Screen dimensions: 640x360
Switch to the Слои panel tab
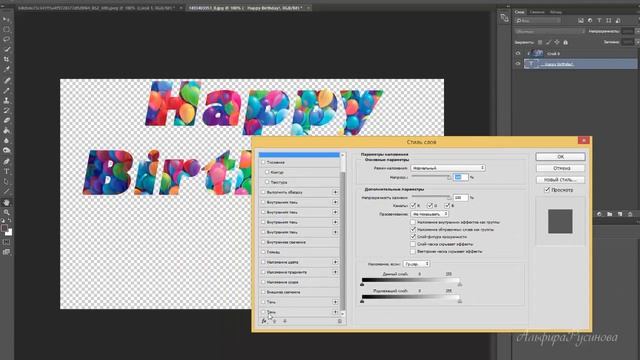click(x=520, y=12)
